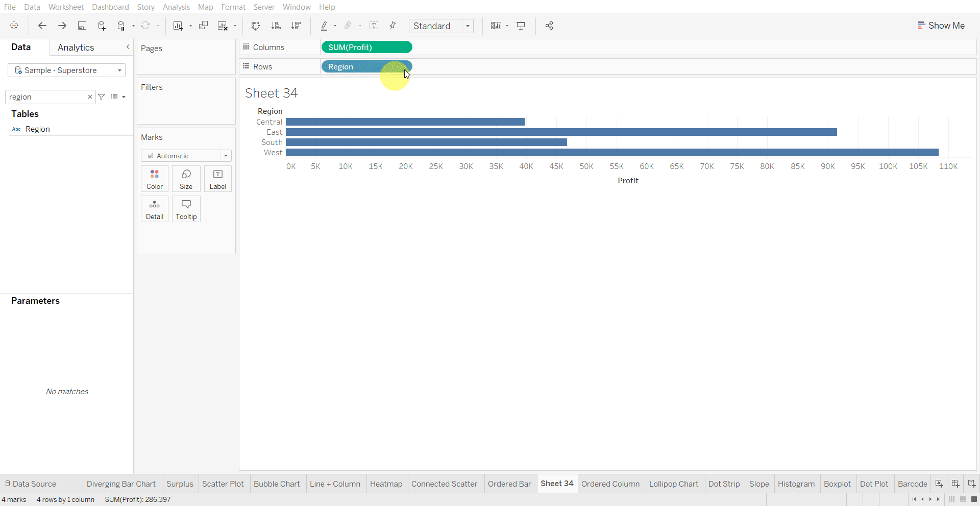Sort the view in descending order
This screenshot has width=980, height=506.
296,26
